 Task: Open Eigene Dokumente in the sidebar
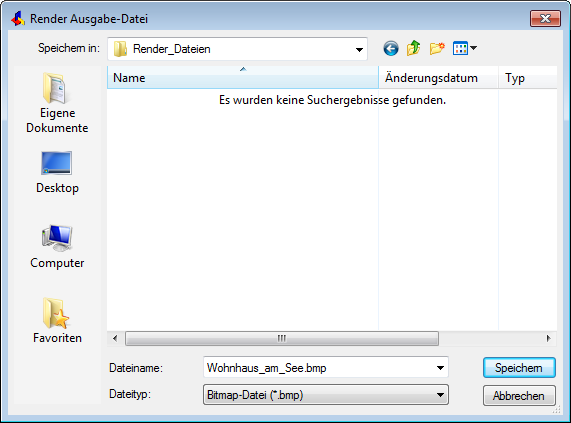[x=57, y=103]
